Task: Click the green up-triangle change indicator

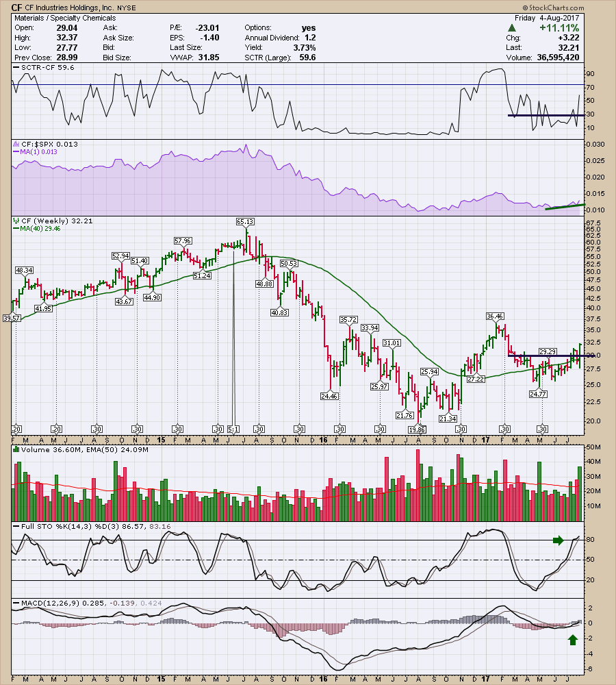Action: [512, 28]
